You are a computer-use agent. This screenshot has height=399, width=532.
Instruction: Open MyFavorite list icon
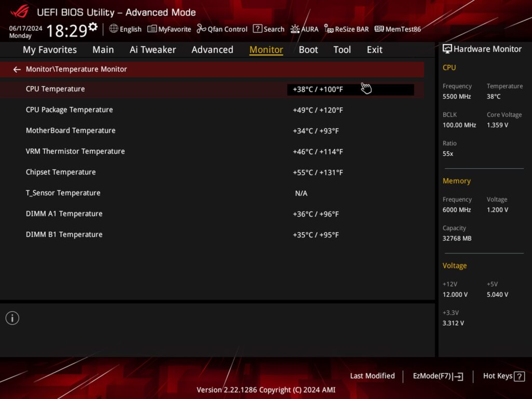point(152,29)
